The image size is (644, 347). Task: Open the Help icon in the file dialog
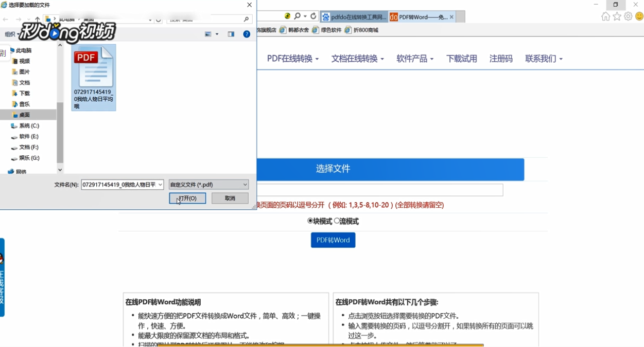[247, 34]
